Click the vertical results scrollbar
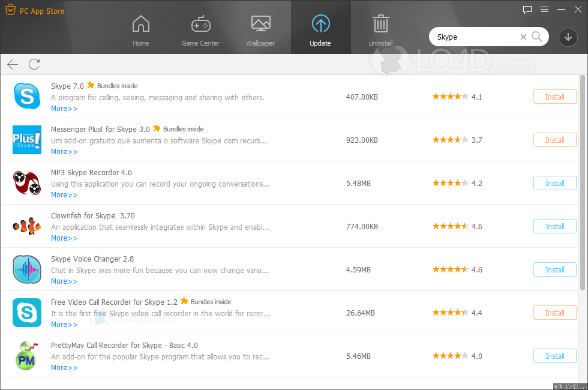The width and height of the screenshot is (588, 390). 582,183
